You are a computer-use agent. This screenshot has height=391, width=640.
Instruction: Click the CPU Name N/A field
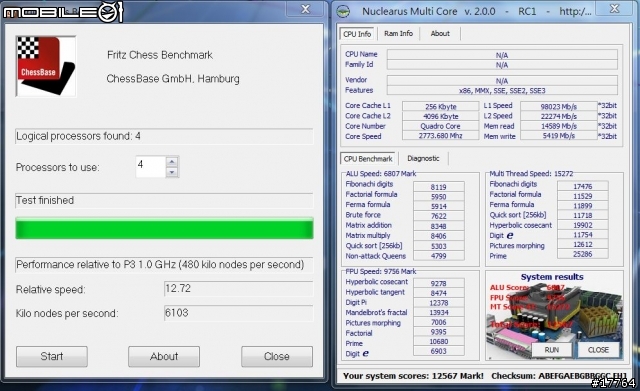coord(502,55)
